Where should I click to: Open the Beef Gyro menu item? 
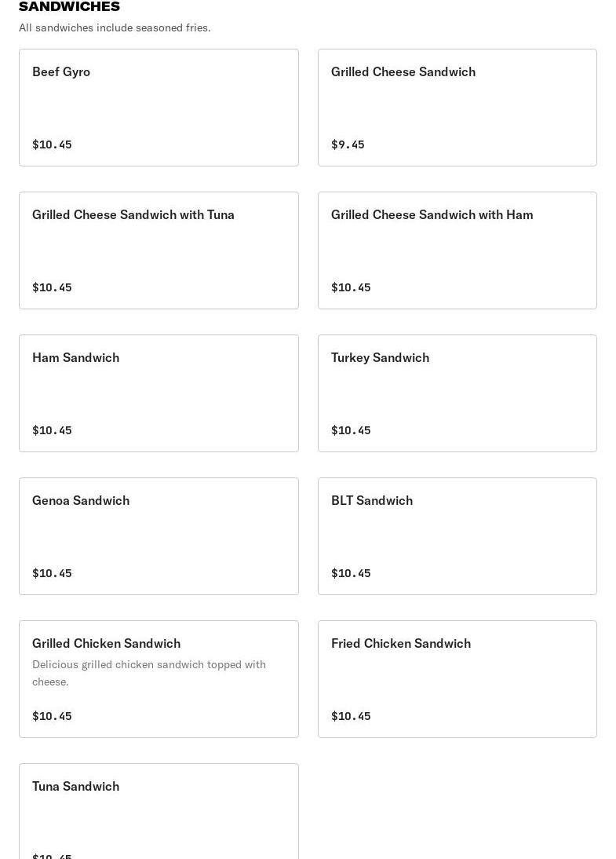pos(159,108)
